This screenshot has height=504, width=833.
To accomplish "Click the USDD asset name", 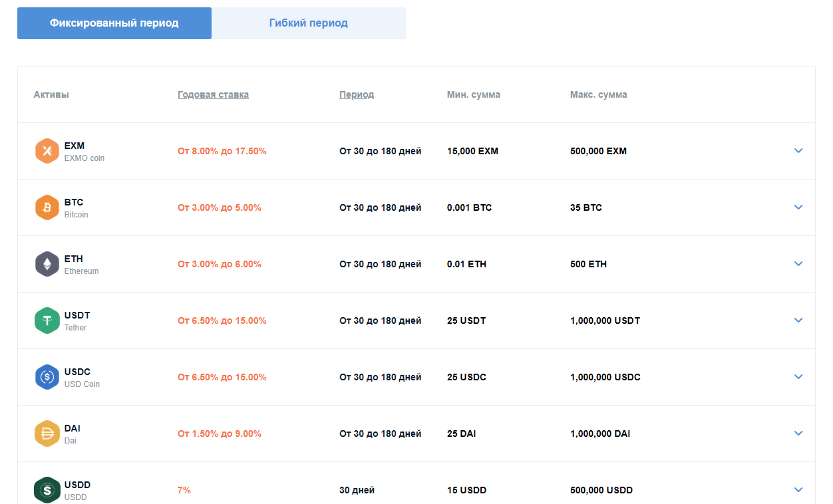I will (77, 485).
